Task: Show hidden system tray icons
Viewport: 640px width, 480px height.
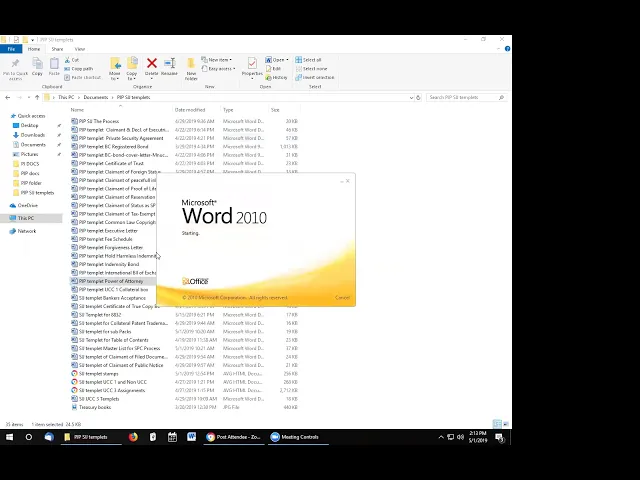Action: tap(441, 437)
